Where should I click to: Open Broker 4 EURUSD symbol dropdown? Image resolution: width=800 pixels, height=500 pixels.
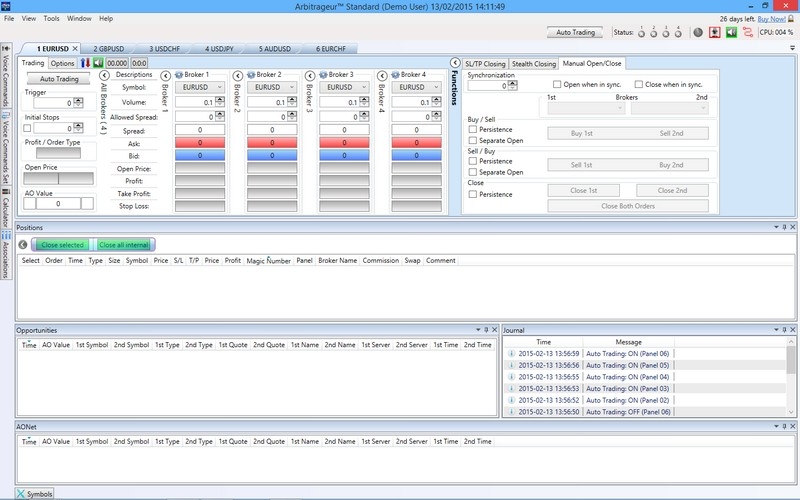click(416, 87)
